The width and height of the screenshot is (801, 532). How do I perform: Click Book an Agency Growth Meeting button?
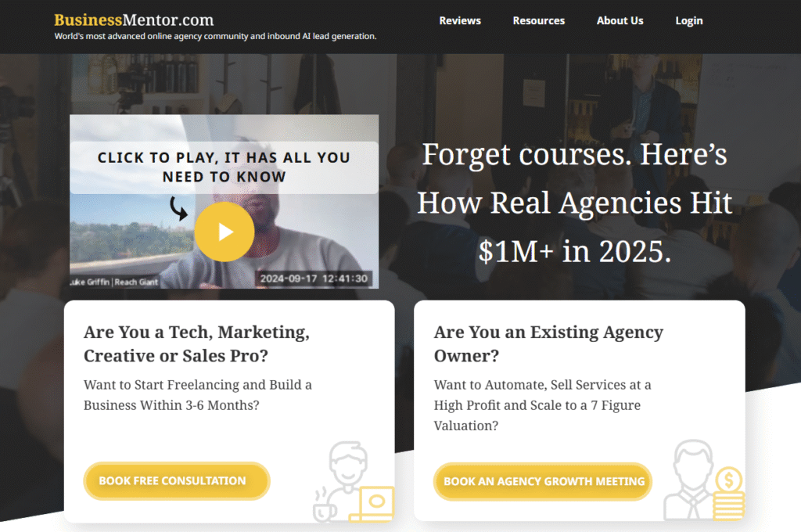tap(543, 481)
